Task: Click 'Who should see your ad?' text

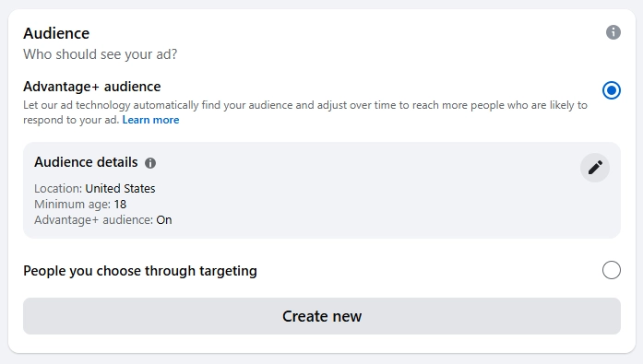Action: click(x=100, y=54)
